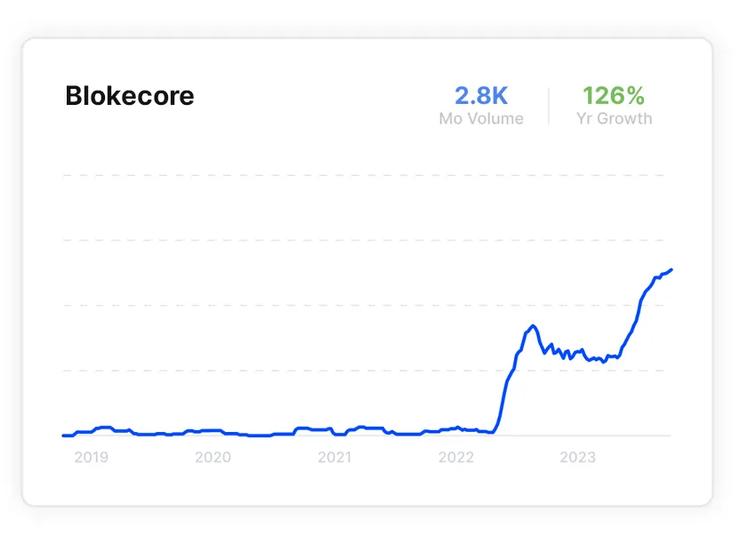Screen dimensions: 740x560
Task: Click the divider between volume and growth
Action: point(549,106)
